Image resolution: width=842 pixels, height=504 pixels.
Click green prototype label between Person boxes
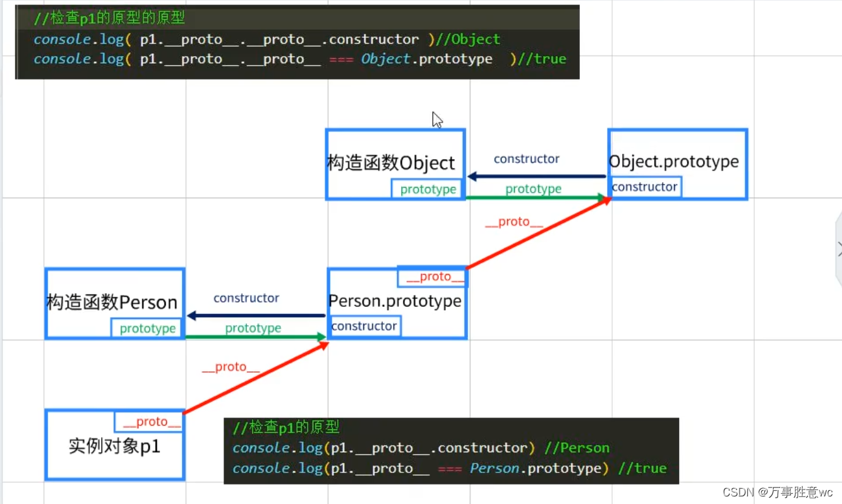[253, 328]
